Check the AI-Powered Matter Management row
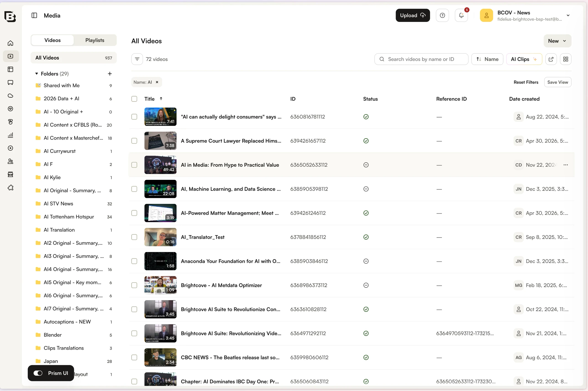This screenshot has width=588, height=391. tap(134, 213)
